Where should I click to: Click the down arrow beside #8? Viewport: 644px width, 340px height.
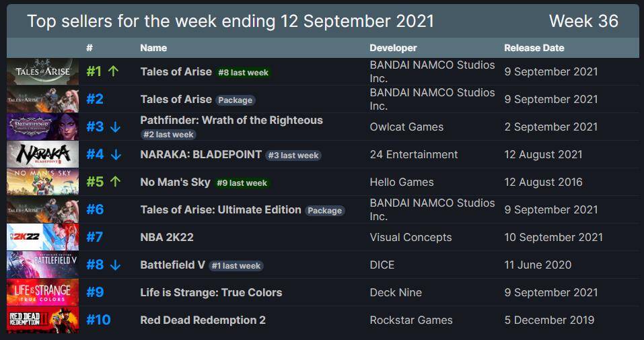coord(115,265)
